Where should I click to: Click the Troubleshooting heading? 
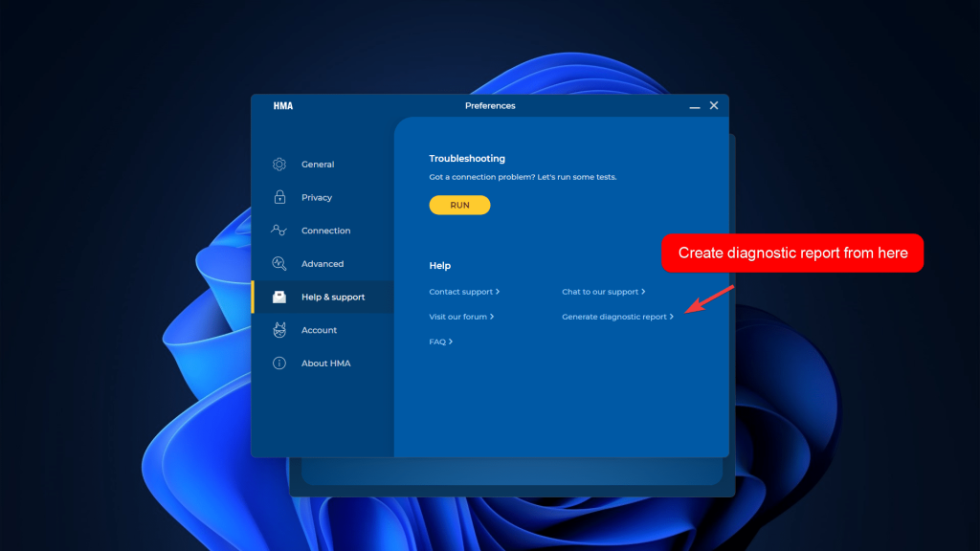[x=467, y=159]
